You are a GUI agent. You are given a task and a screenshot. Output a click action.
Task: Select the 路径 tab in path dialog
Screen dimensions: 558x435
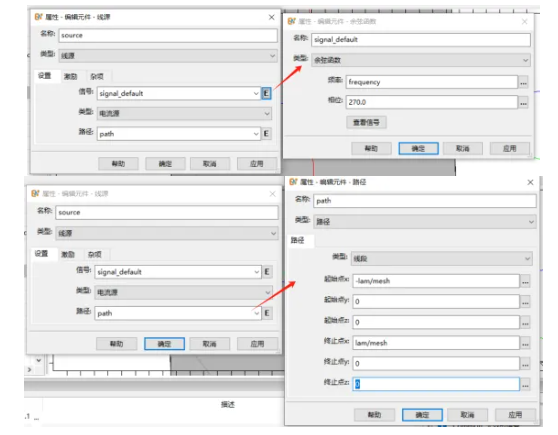[x=298, y=240]
